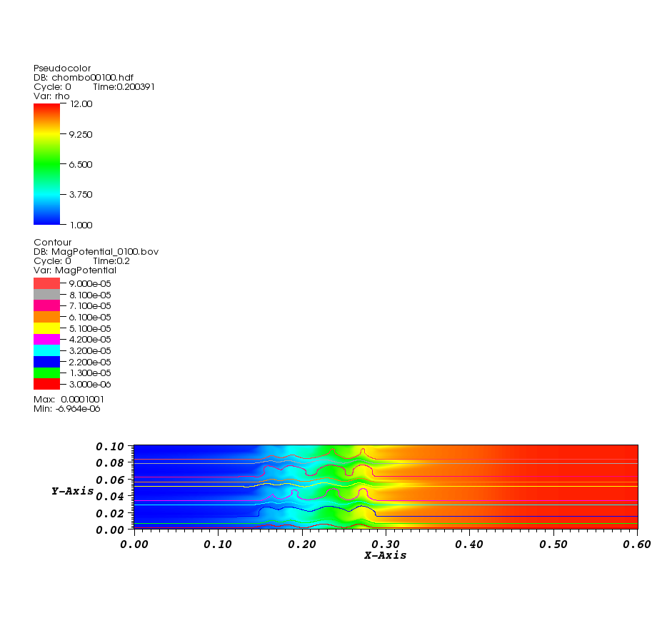Viewport: 672px width, 623px height.
Task: Click the 'Pseudocolor' legend title
Action: pos(62,69)
